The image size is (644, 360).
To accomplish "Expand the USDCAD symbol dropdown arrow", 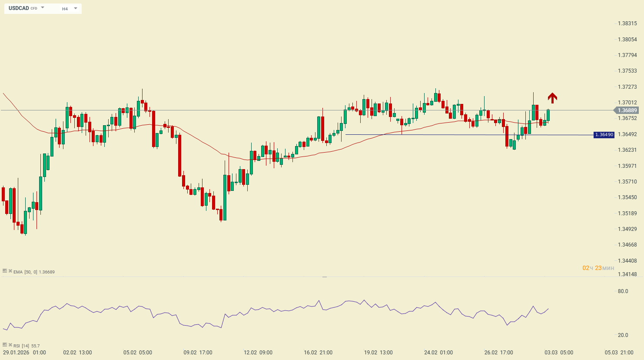I will pos(43,8).
